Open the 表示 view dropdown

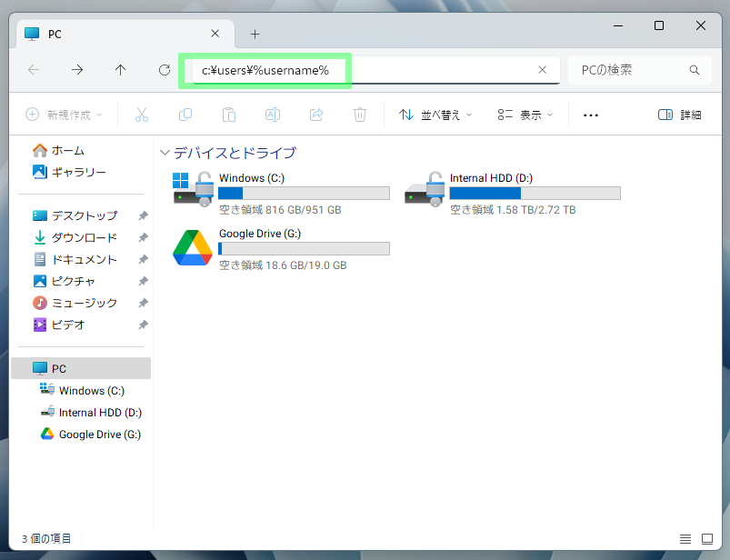pos(525,115)
